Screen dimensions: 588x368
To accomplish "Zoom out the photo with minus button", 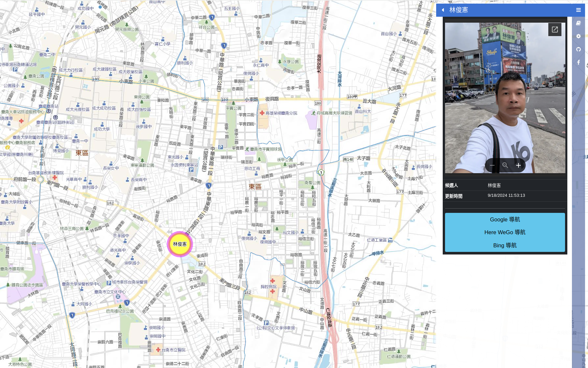I will [492, 165].
